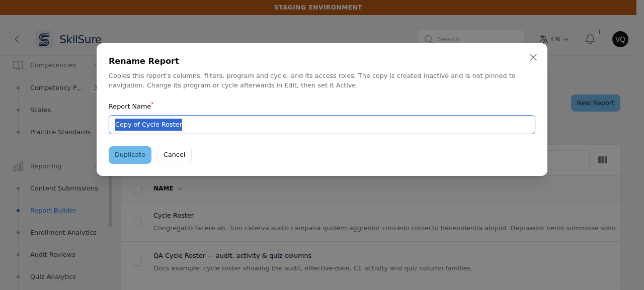Open Audit Reviews in the sidebar
Viewport: 644px width, 290px height.
(x=53, y=255)
